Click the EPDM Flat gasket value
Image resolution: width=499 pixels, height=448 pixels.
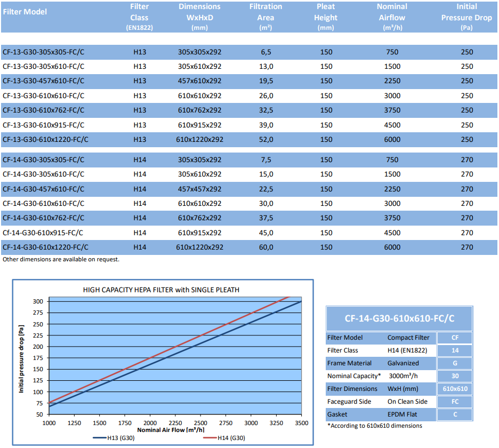[x=403, y=414]
